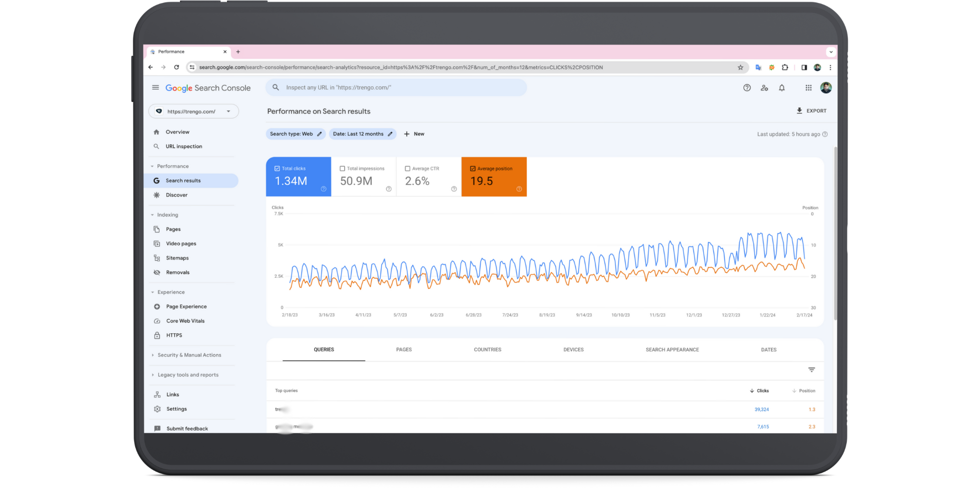
Task: Close the Performance browser tab
Action: click(225, 52)
